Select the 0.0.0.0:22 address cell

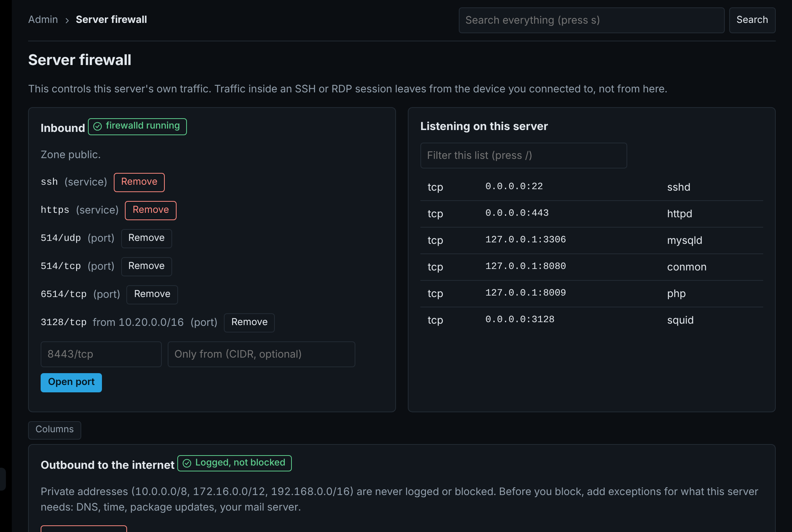coord(514,187)
